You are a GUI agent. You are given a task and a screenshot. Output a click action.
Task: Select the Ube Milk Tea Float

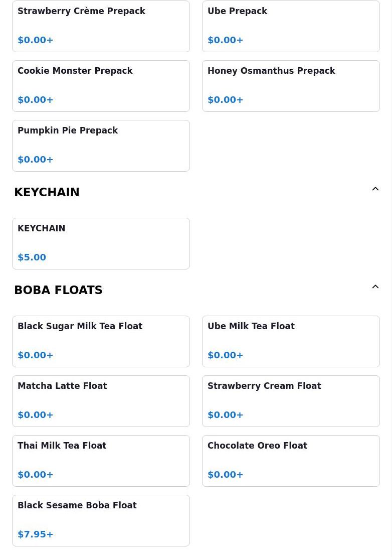[x=291, y=341]
